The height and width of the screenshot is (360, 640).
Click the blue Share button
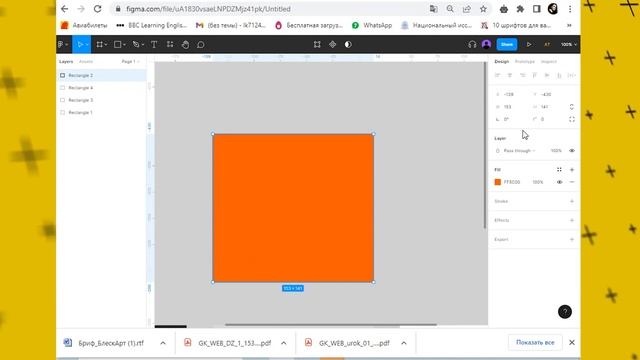pos(507,44)
